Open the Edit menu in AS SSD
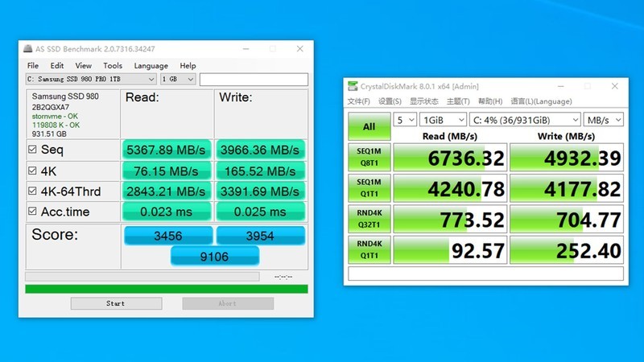 pyautogui.click(x=56, y=66)
